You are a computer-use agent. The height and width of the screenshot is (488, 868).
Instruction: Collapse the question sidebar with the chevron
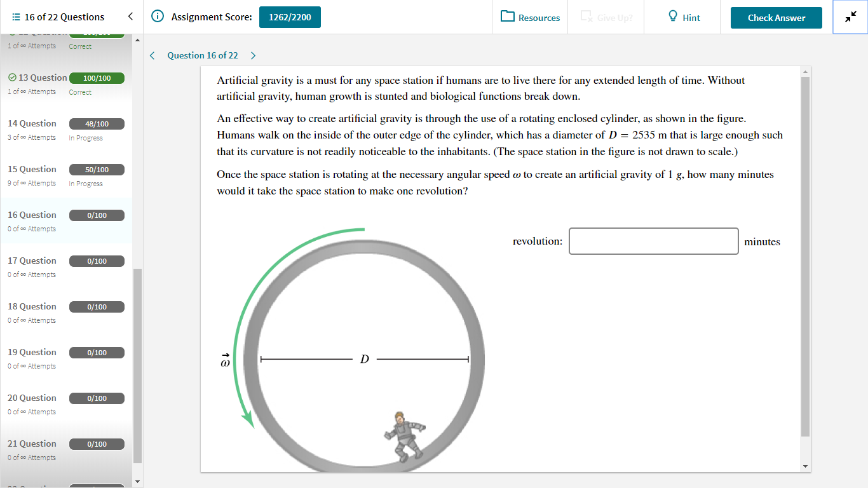pyautogui.click(x=132, y=17)
